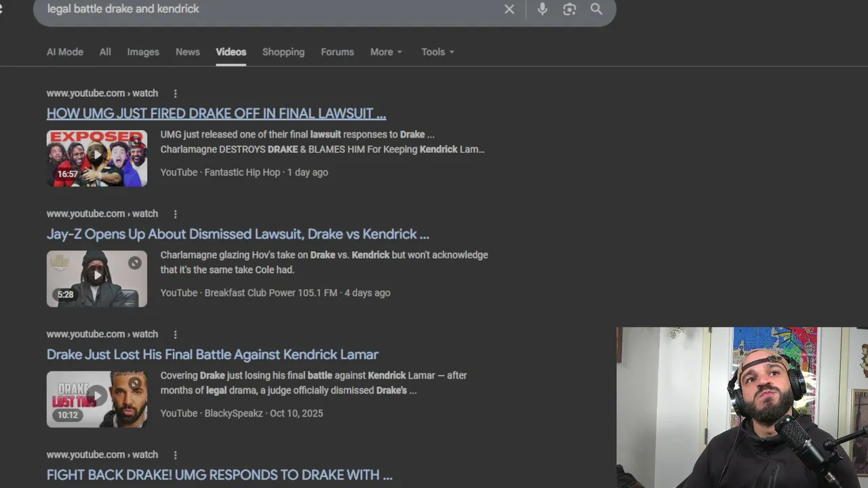Expand preview icon on Jay-Z video thumbnail
Viewport: 868px width, 488px height.
[x=135, y=263]
